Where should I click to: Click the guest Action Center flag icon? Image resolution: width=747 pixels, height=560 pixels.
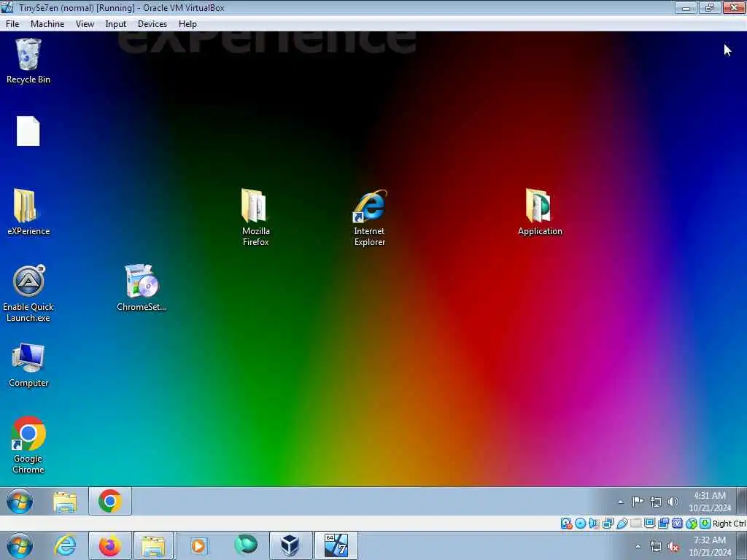[x=638, y=502]
